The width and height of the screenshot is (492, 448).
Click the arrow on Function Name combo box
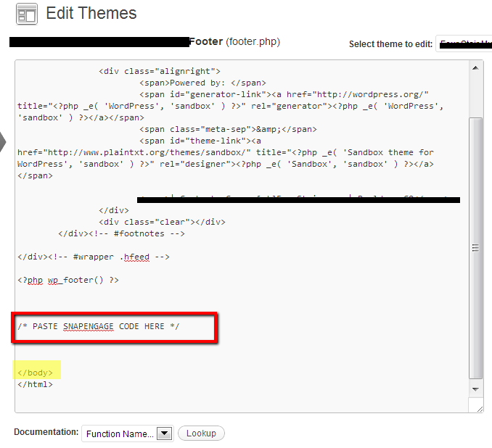165,434
